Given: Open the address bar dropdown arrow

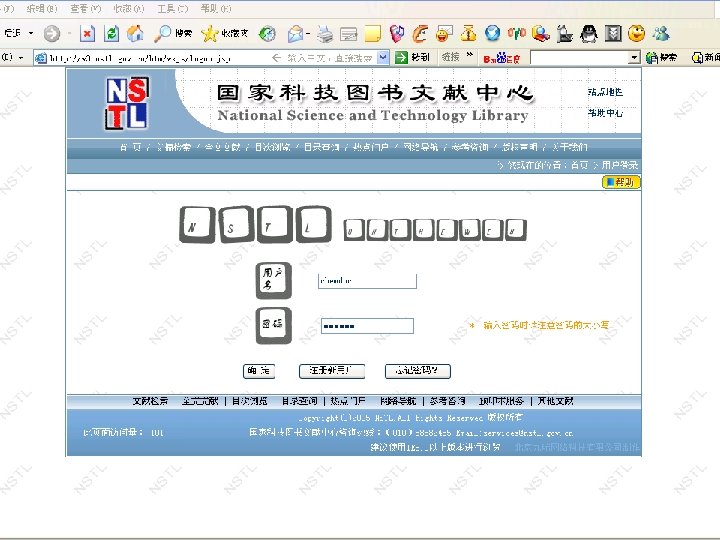Looking at the screenshot, I should tap(383, 57).
